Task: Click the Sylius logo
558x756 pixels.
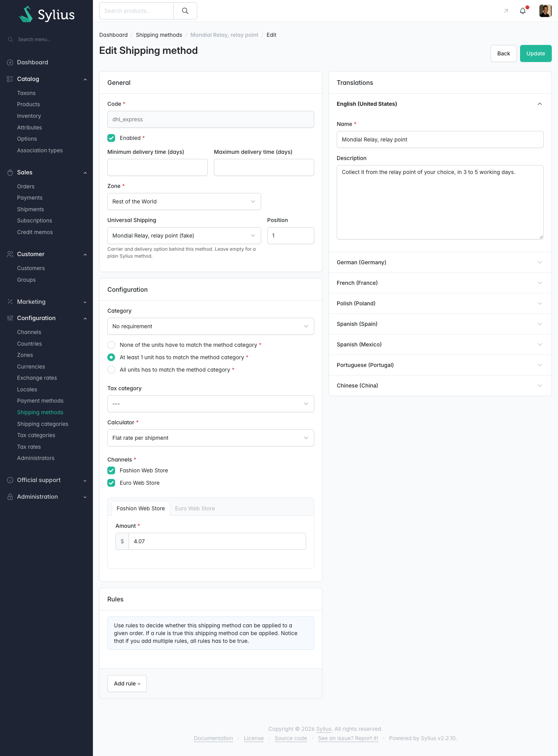Action: tap(46, 14)
